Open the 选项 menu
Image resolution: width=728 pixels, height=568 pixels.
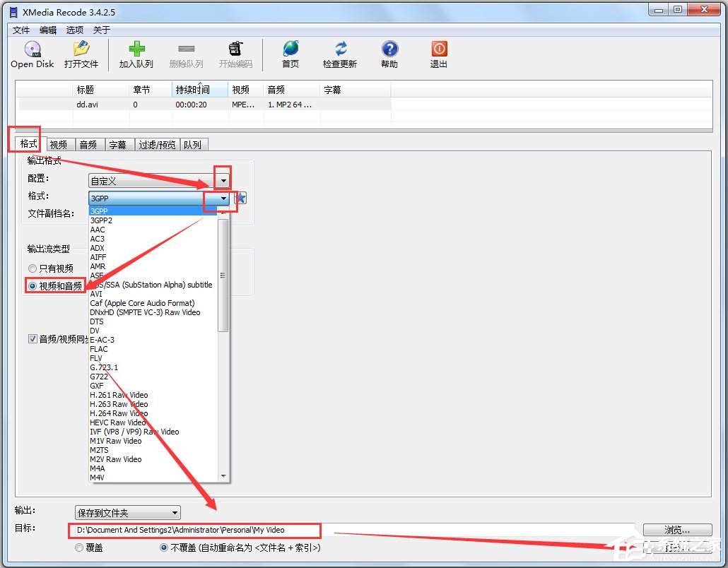click(x=74, y=30)
